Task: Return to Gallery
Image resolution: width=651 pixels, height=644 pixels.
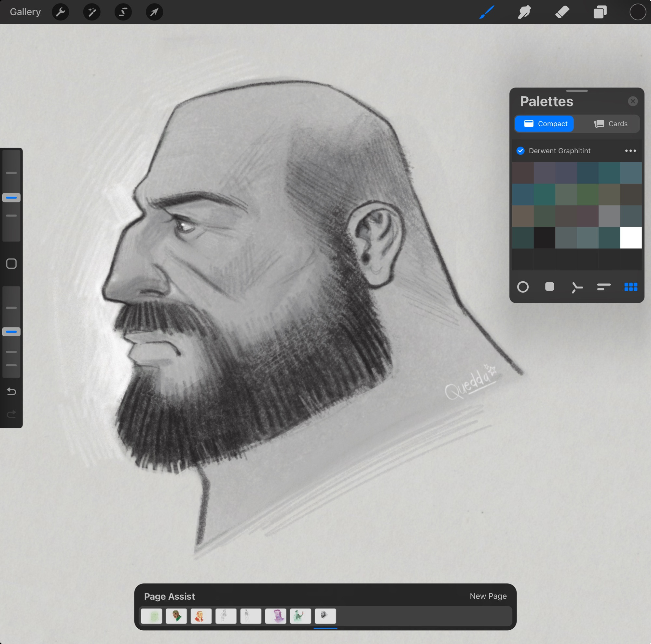Action: pos(25,12)
